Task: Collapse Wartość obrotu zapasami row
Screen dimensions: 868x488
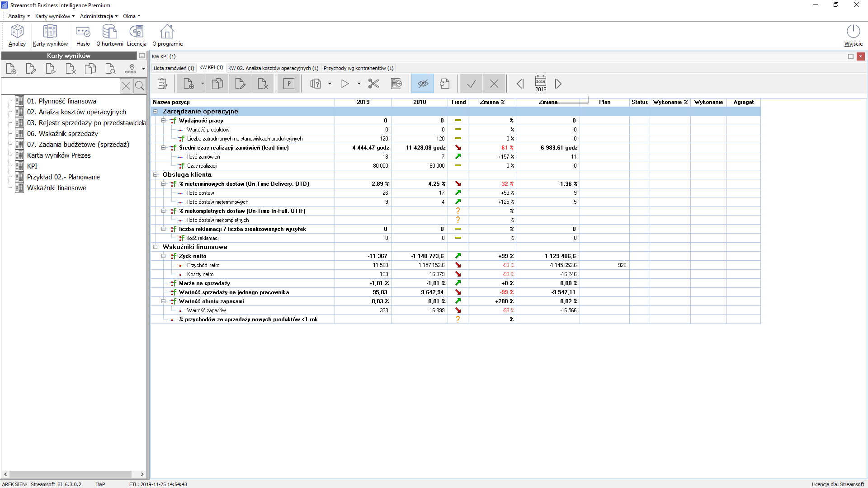Action: click(x=164, y=301)
